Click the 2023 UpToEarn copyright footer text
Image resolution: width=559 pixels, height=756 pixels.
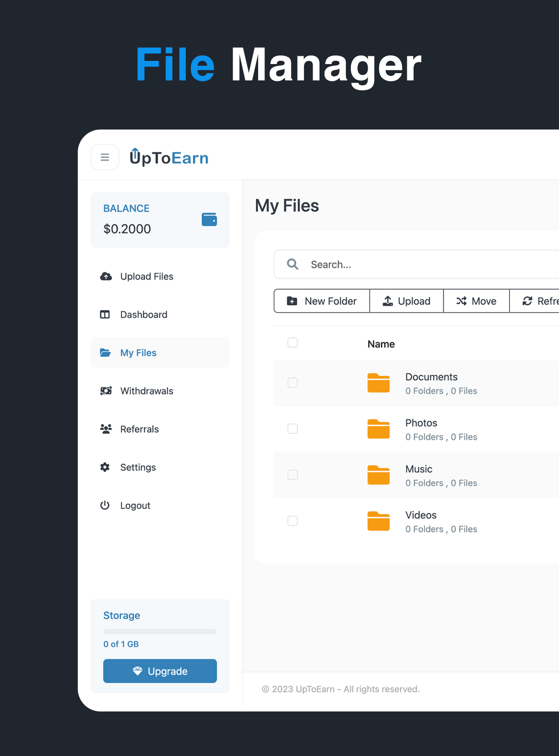pos(341,689)
